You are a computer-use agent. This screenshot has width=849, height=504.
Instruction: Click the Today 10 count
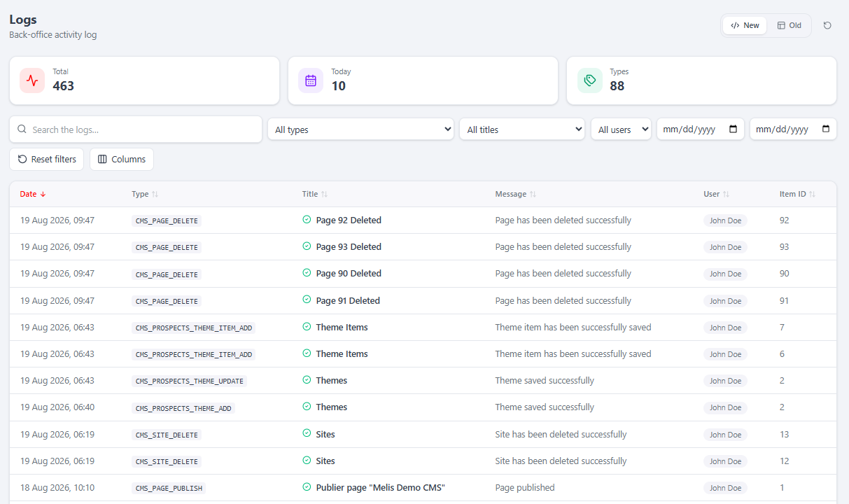(x=339, y=86)
